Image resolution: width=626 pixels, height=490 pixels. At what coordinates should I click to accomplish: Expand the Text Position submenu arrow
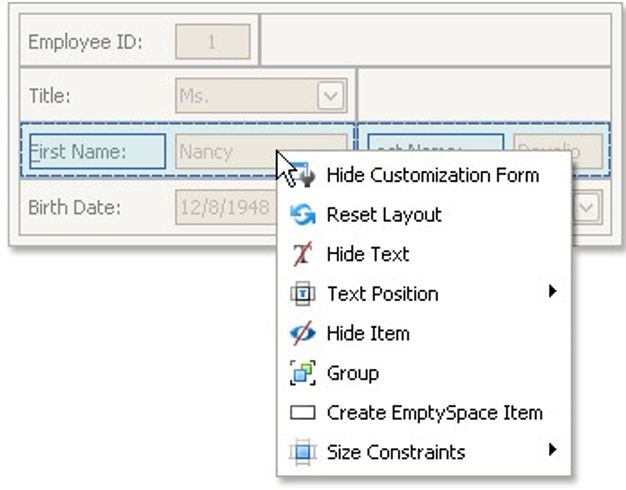coord(552,293)
